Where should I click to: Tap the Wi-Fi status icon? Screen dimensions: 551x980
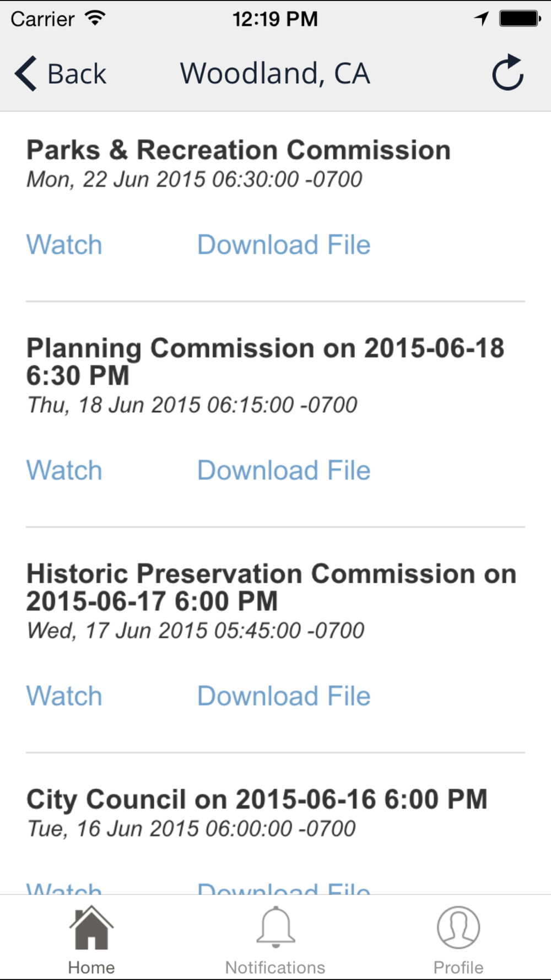(95, 18)
